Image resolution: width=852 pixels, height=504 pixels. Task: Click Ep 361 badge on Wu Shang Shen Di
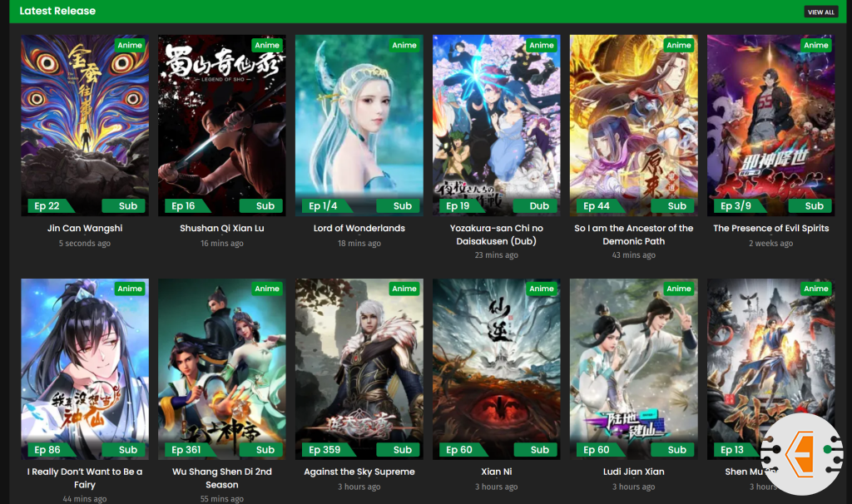click(x=187, y=450)
